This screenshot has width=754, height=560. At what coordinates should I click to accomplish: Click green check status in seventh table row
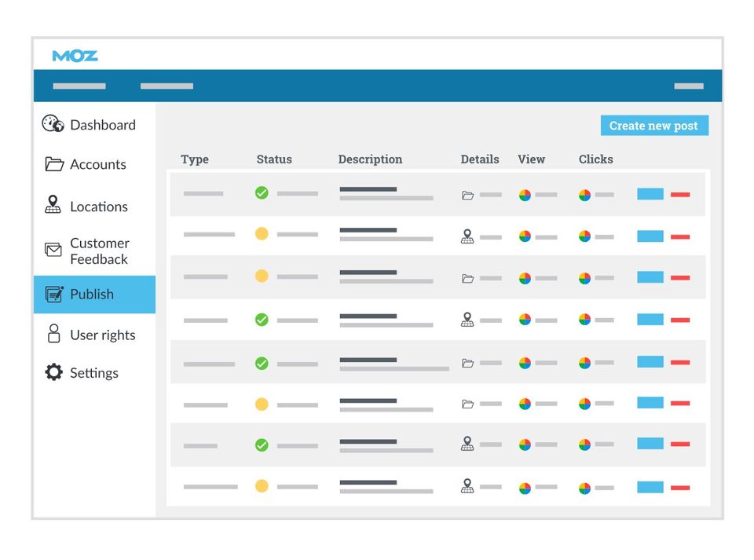(262, 445)
